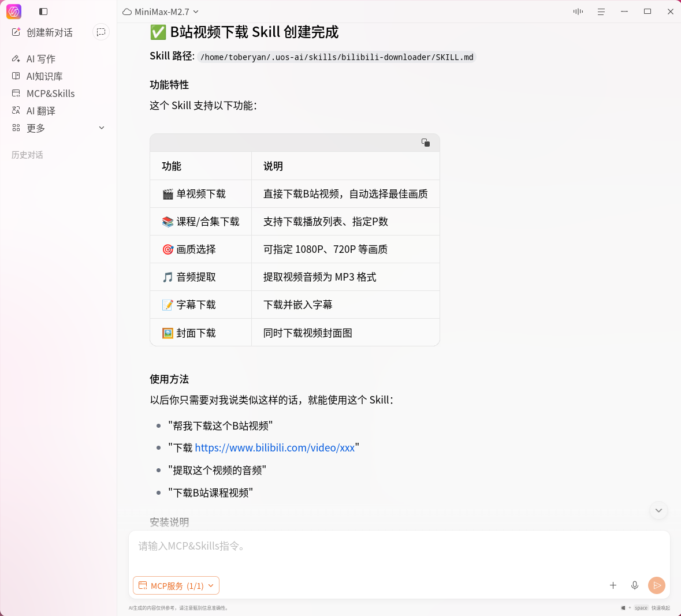Click the 音频提取 table cell
The width and height of the screenshot is (681, 616).
[200, 277]
